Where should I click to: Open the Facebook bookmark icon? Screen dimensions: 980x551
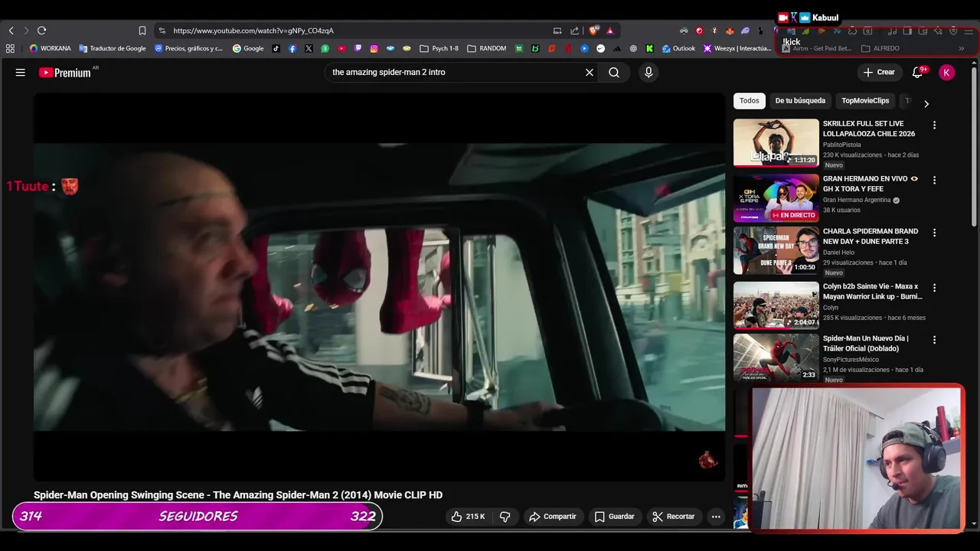pyautogui.click(x=292, y=48)
